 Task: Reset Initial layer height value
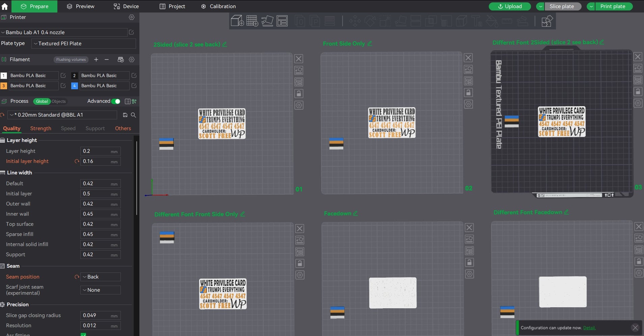point(77,161)
